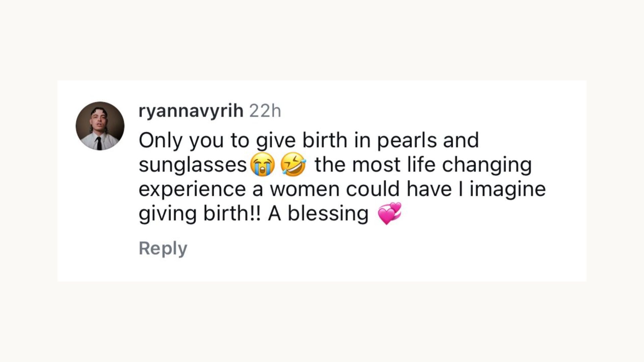Click the word "sunglasses" in the comment
The width and height of the screenshot is (644, 362).
tap(193, 165)
